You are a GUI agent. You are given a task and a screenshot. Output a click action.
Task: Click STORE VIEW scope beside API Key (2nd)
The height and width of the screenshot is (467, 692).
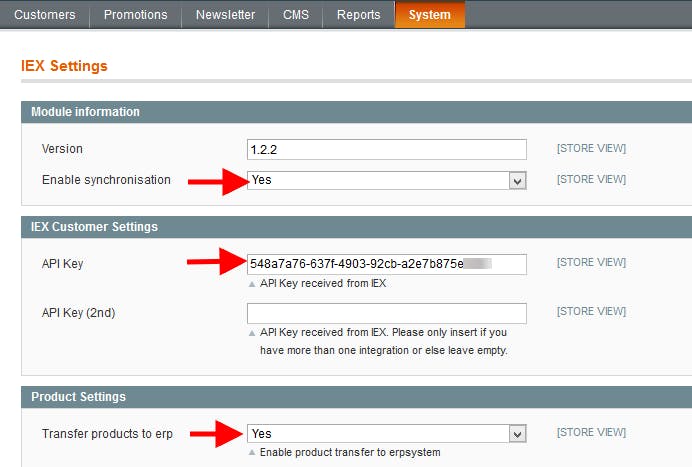pos(591,311)
